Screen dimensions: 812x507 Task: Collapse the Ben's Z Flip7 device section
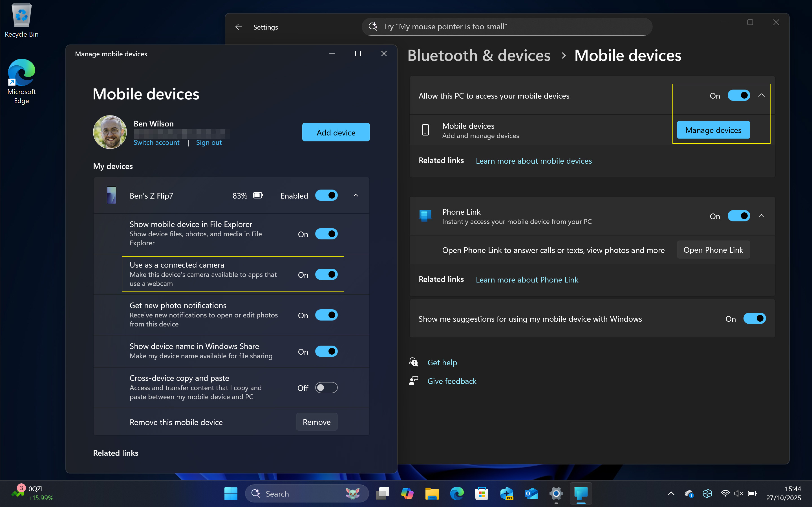click(x=356, y=195)
